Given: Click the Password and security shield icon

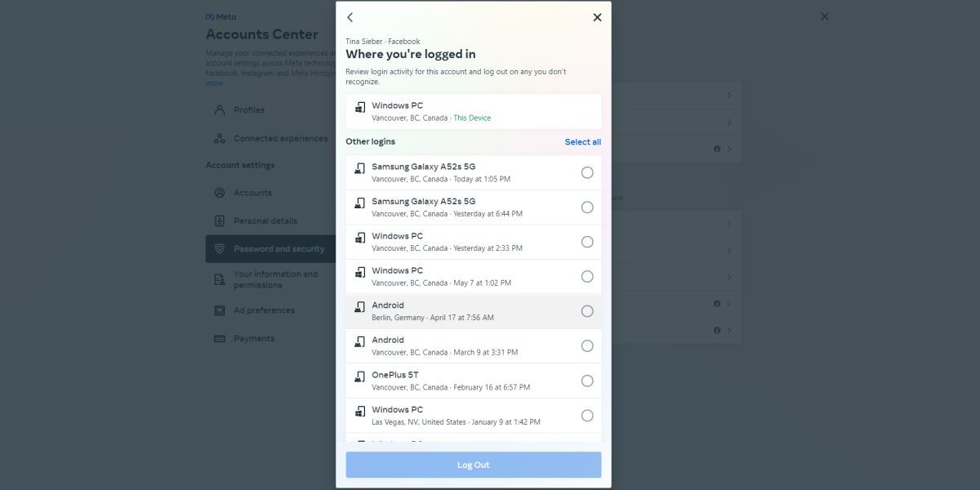Looking at the screenshot, I should (219, 249).
